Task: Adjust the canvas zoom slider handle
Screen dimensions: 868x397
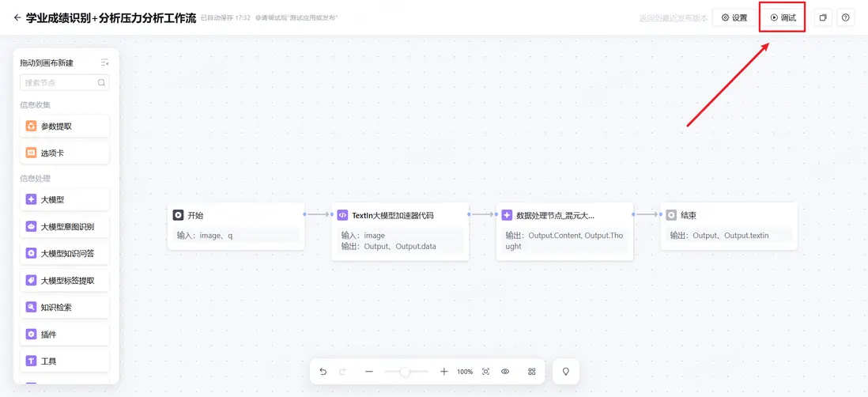Action: point(405,372)
